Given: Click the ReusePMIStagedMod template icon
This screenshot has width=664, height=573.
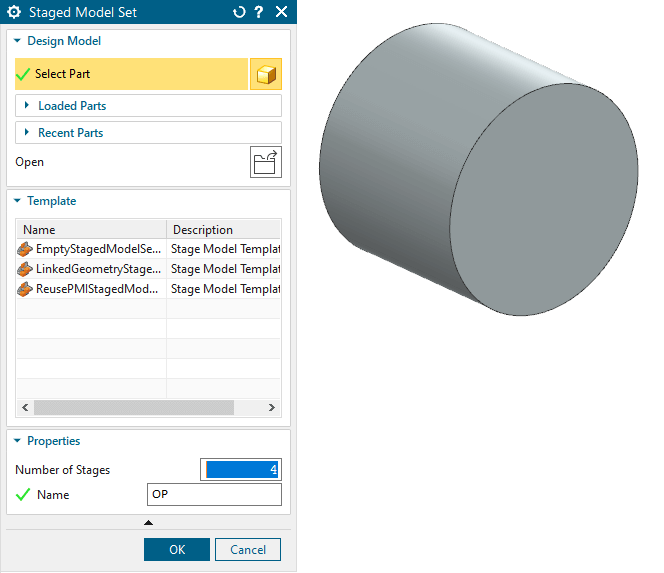Looking at the screenshot, I should coord(25,289).
